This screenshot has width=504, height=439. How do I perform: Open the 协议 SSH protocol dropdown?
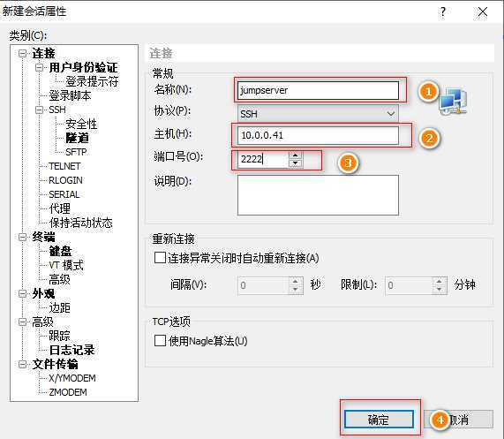(x=318, y=114)
